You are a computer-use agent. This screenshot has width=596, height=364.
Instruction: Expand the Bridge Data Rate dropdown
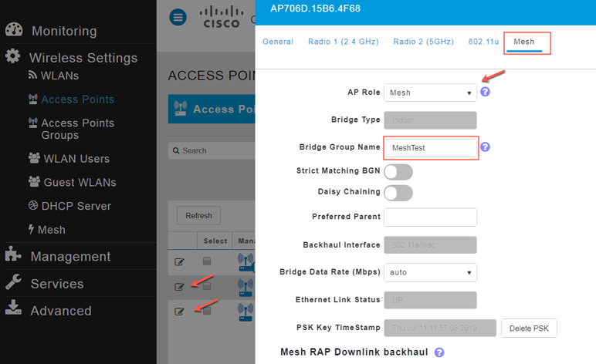pos(430,272)
